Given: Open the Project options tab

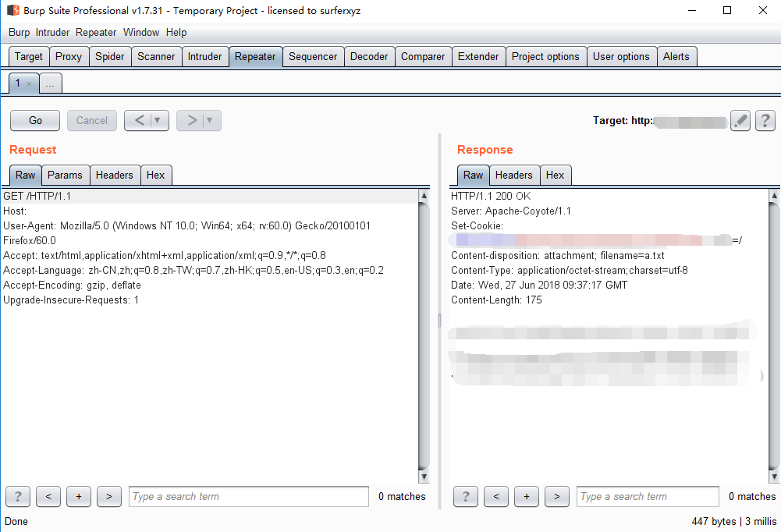Looking at the screenshot, I should (545, 57).
